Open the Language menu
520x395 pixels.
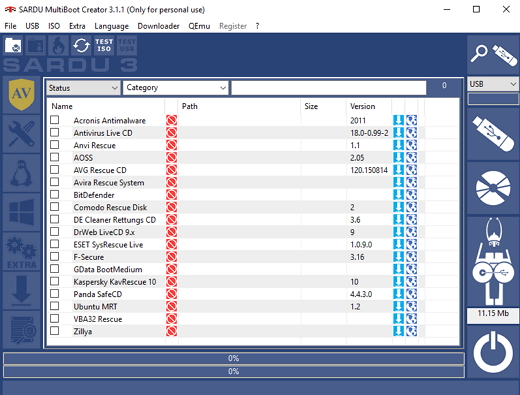click(111, 26)
